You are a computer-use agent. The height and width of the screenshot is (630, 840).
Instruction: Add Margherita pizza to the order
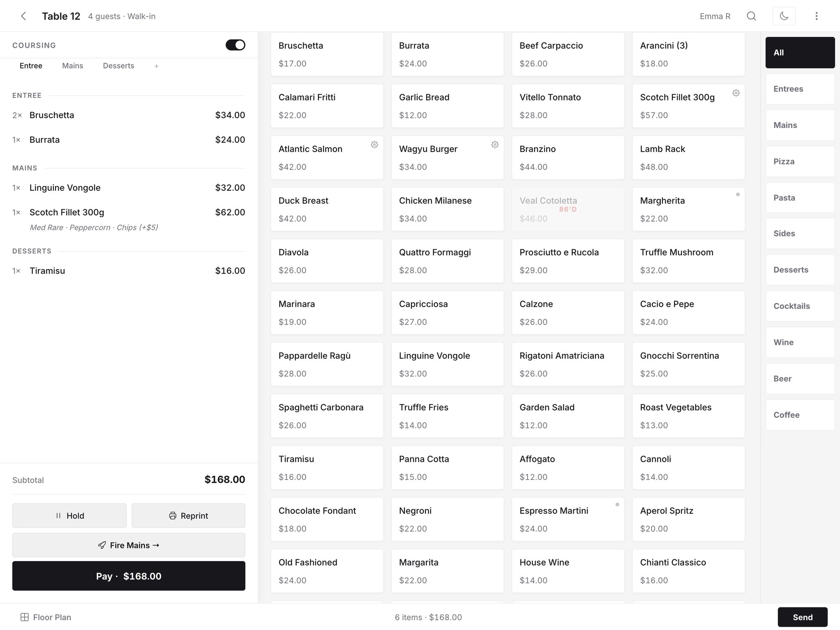click(688, 209)
